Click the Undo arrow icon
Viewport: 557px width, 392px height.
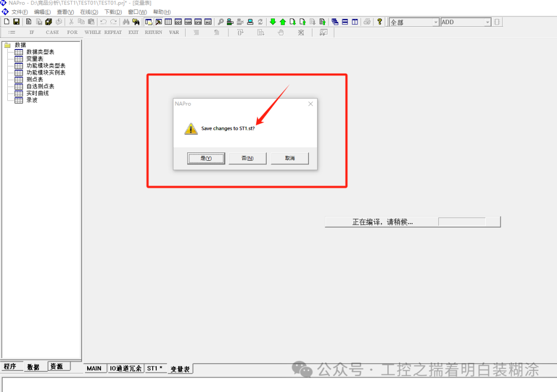(103, 22)
